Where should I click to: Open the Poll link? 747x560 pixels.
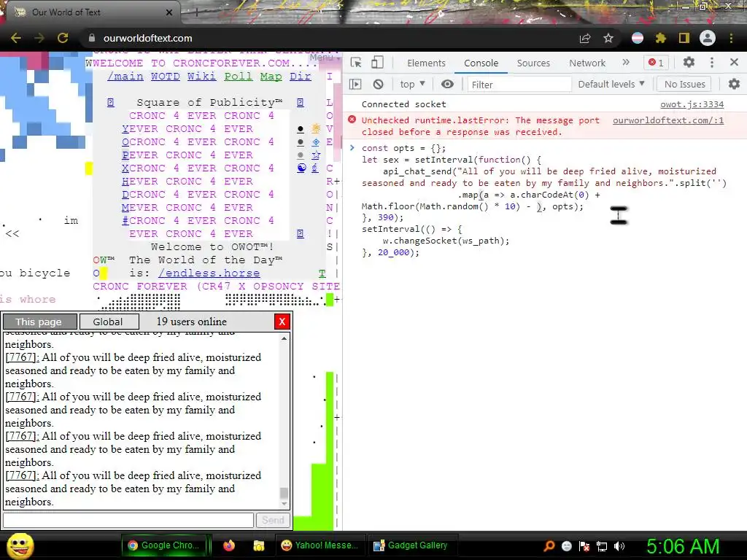click(239, 76)
